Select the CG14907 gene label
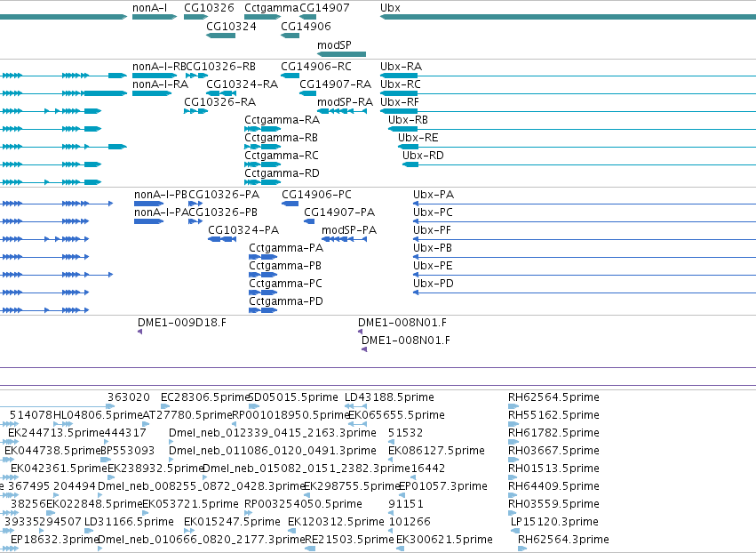Image resolution: width=756 pixels, height=553 pixels. [x=324, y=8]
